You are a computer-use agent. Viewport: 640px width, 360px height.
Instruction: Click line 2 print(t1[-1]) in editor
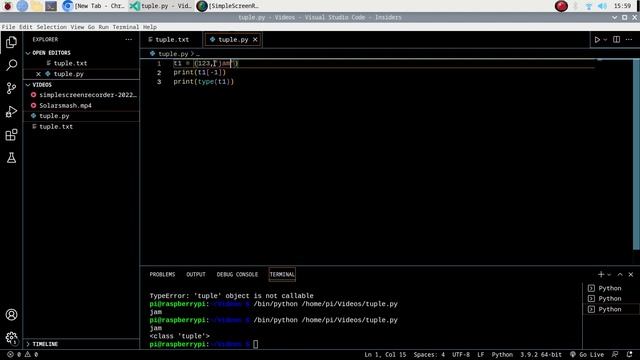[x=199, y=73]
